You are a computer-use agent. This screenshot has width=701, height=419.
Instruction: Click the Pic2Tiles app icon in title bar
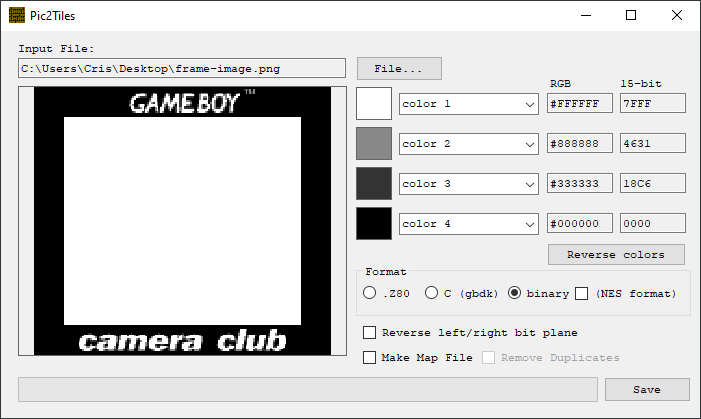[x=17, y=15]
